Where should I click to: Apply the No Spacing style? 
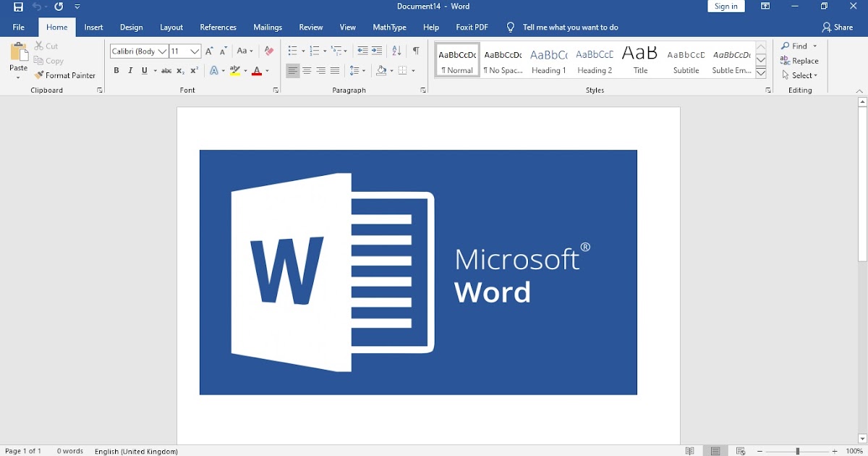click(503, 61)
